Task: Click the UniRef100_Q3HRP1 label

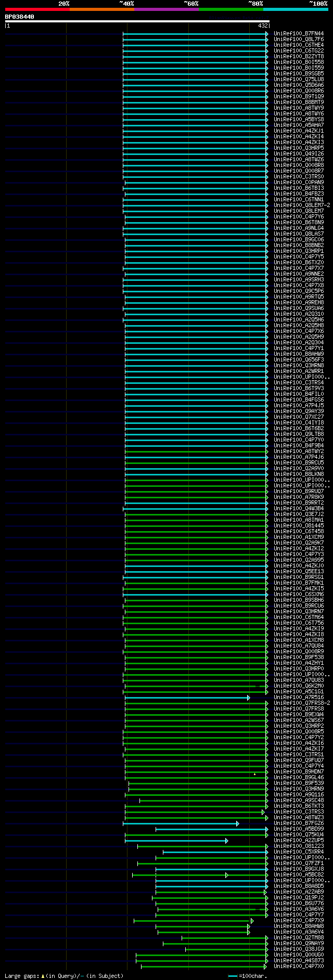Action: point(299,251)
